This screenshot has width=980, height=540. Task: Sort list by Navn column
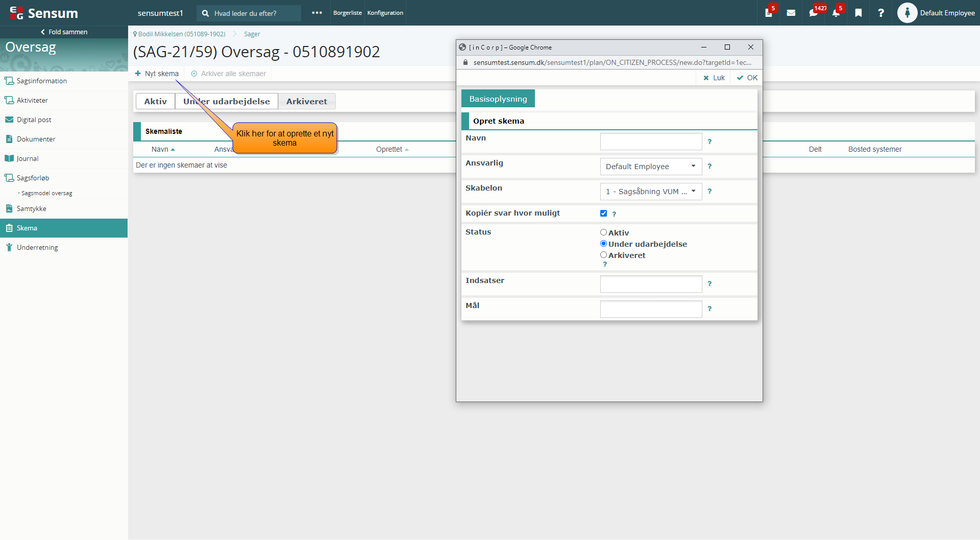point(163,149)
